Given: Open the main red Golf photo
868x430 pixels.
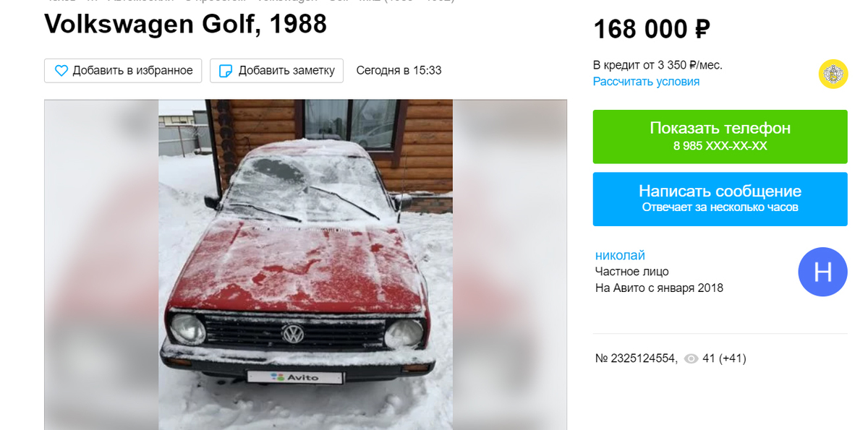Looking at the screenshot, I should 305,265.
